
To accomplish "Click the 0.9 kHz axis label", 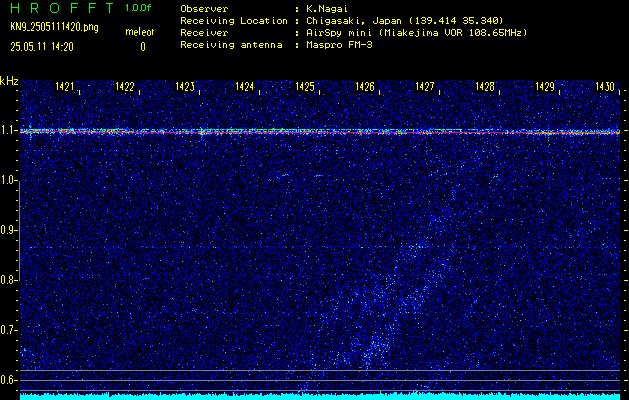I will tap(8, 230).
